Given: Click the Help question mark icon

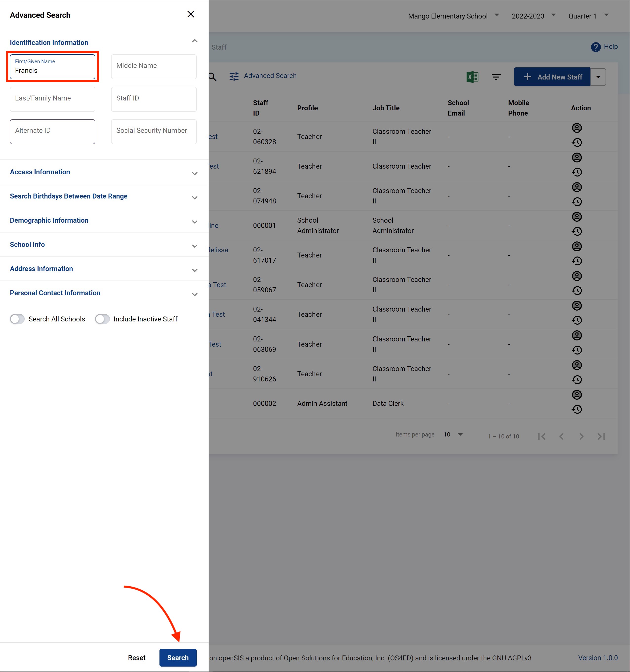Looking at the screenshot, I should (595, 47).
